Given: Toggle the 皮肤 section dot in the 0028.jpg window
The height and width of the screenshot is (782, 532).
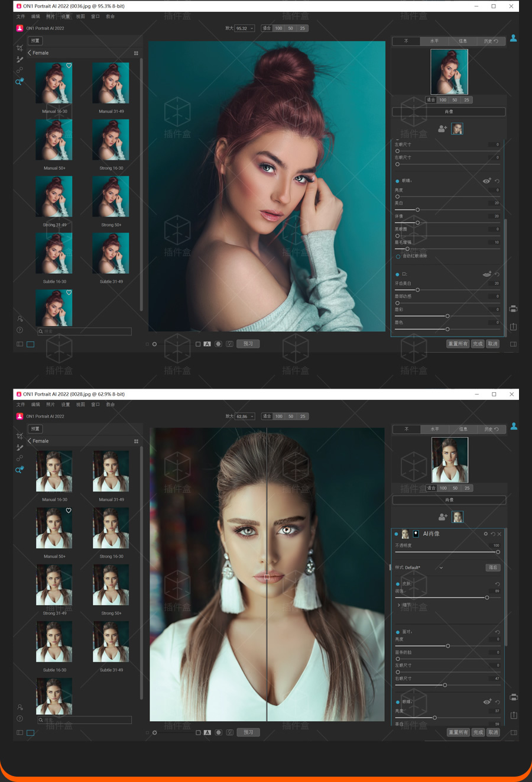Looking at the screenshot, I should tap(397, 584).
